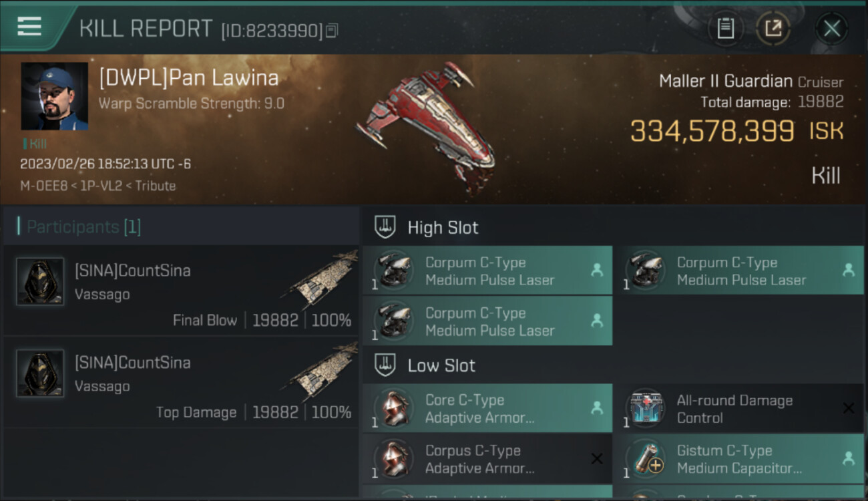Click the X on Corpus C-Type Adaptive Armor
868x501 pixels.
(596, 459)
